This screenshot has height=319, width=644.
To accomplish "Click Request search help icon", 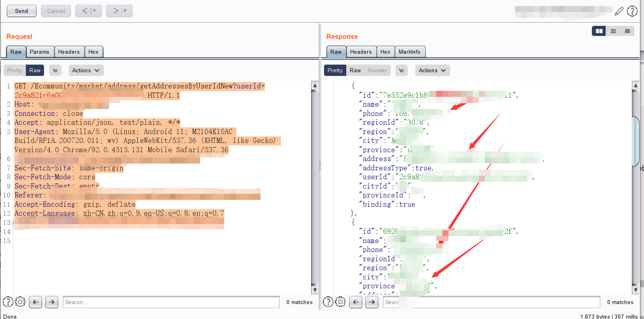I will tap(8, 302).
